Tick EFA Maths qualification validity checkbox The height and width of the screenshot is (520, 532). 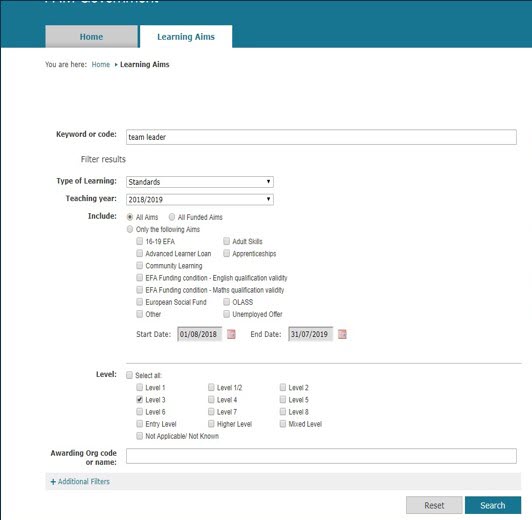tap(139, 290)
